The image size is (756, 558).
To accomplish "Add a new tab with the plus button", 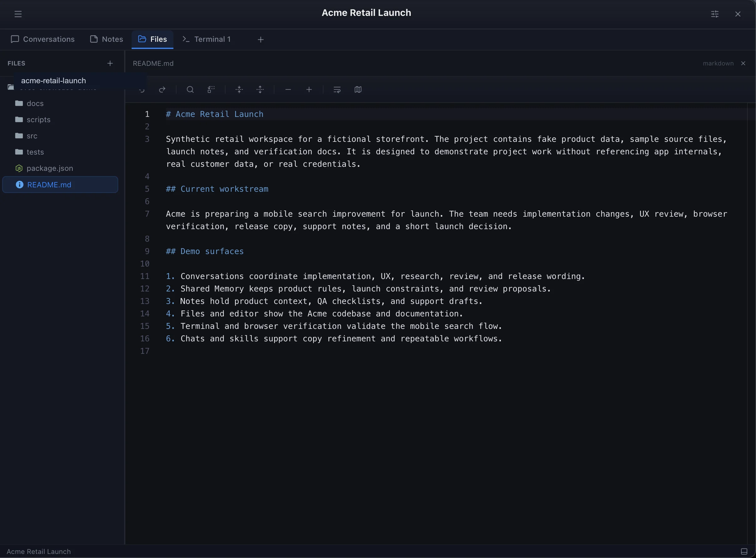I will point(260,40).
